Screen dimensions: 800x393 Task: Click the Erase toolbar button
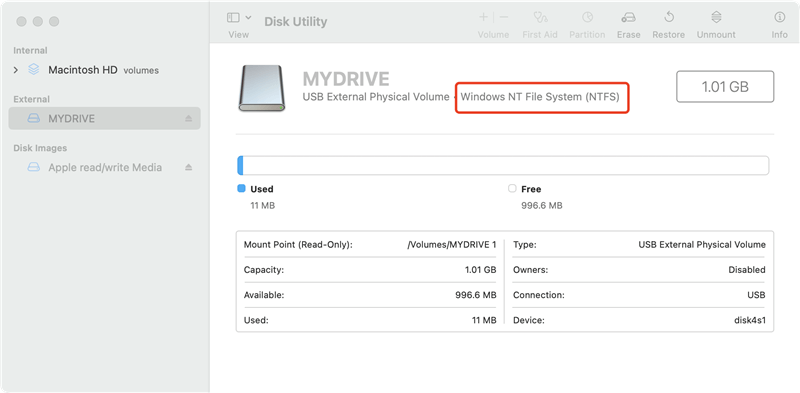pyautogui.click(x=628, y=25)
